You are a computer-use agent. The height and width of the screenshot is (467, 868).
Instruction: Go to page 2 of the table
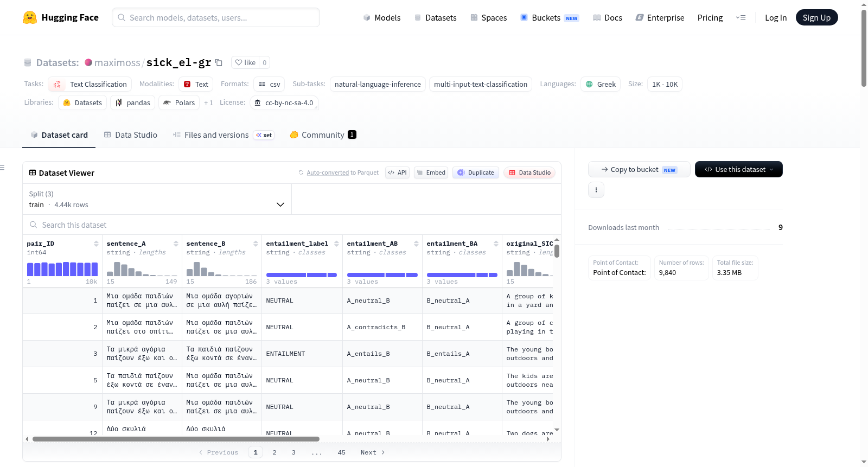point(275,452)
